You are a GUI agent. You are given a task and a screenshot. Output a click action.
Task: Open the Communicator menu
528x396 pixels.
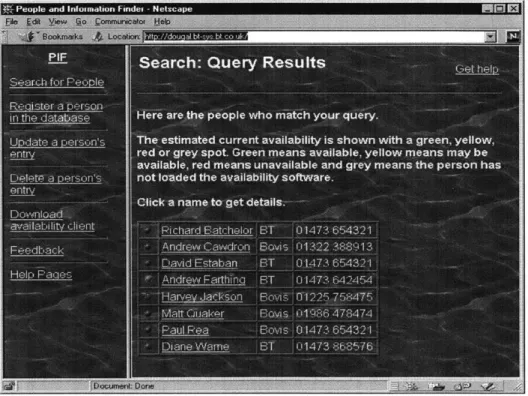pyautogui.click(x=120, y=22)
